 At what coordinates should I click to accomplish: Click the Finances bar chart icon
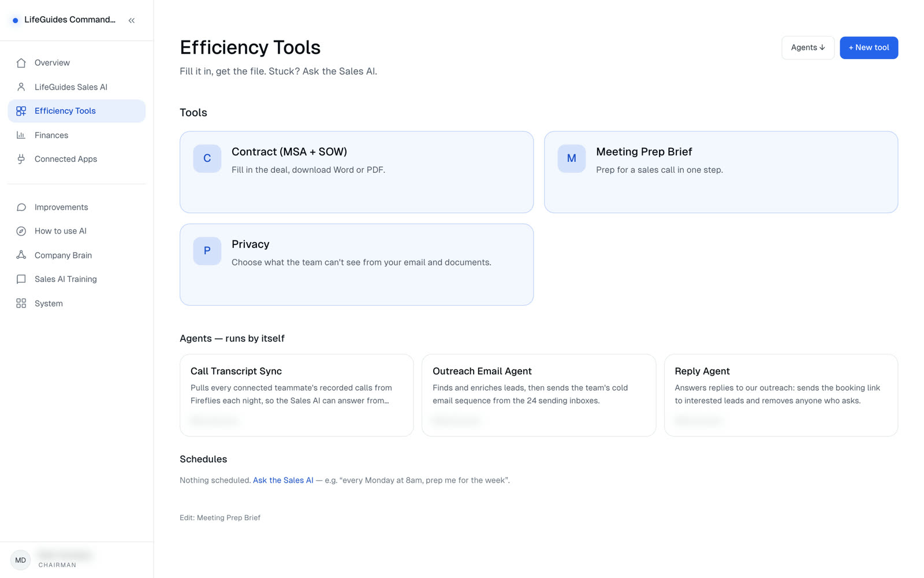[21, 135]
